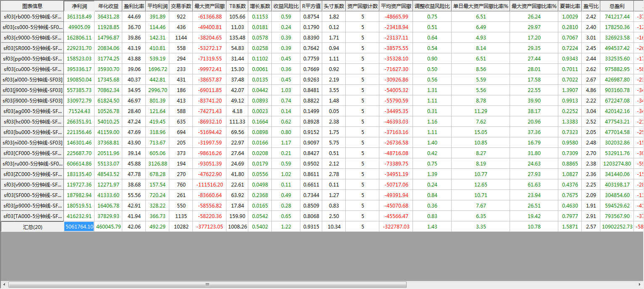
Task: Click annualized return cell 70862.34
Action: 108,90
